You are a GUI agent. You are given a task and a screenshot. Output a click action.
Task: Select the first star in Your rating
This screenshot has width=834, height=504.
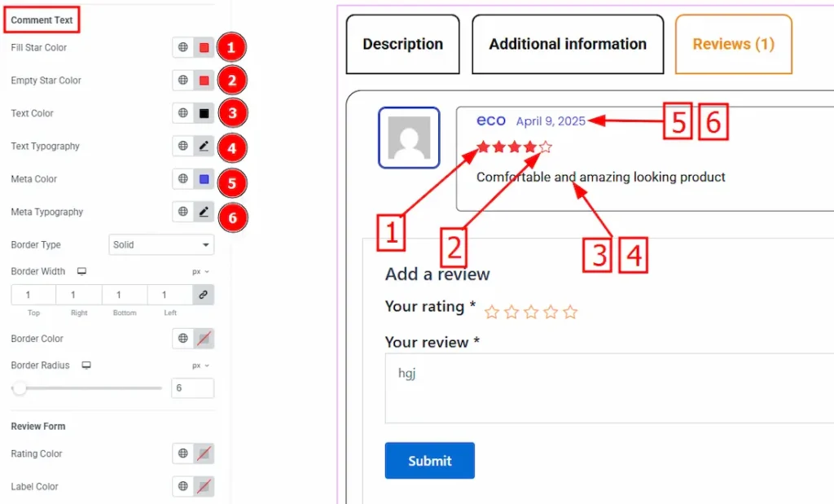[492, 312]
